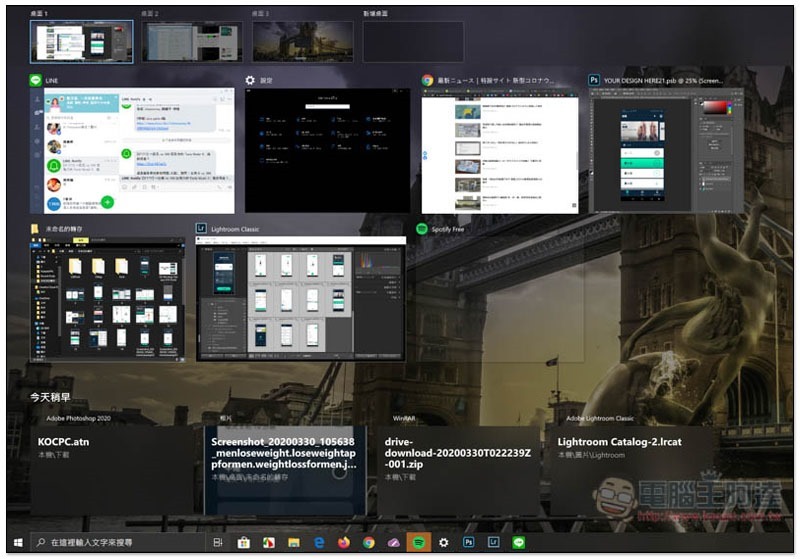This screenshot has width=800, height=559.
Task: Open Settings gear icon in the taskbar
Action: point(444,542)
